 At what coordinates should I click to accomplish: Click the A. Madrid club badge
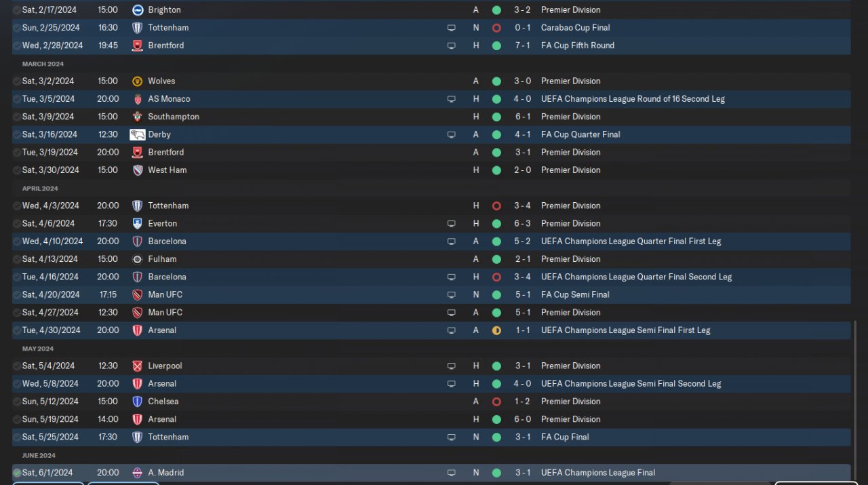point(138,473)
